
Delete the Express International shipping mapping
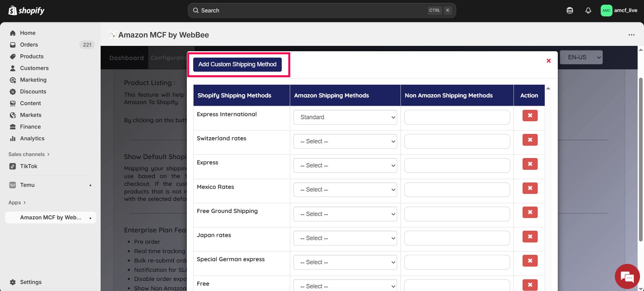(x=530, y=116)
